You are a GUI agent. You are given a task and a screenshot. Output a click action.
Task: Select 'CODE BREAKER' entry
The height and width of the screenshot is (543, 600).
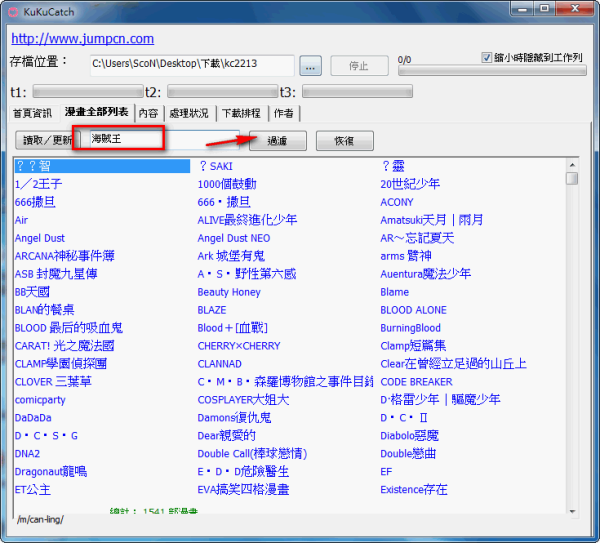click(416, 382)
